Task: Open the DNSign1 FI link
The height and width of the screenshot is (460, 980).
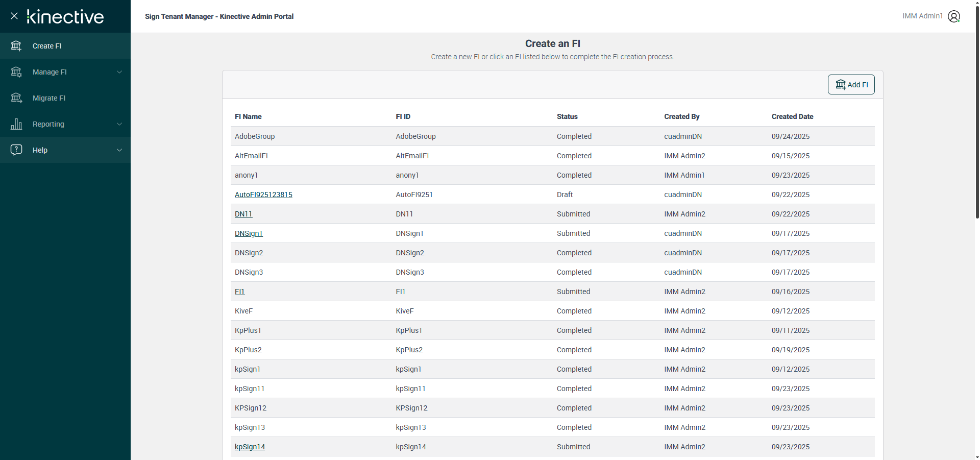Action: [249, 233]
